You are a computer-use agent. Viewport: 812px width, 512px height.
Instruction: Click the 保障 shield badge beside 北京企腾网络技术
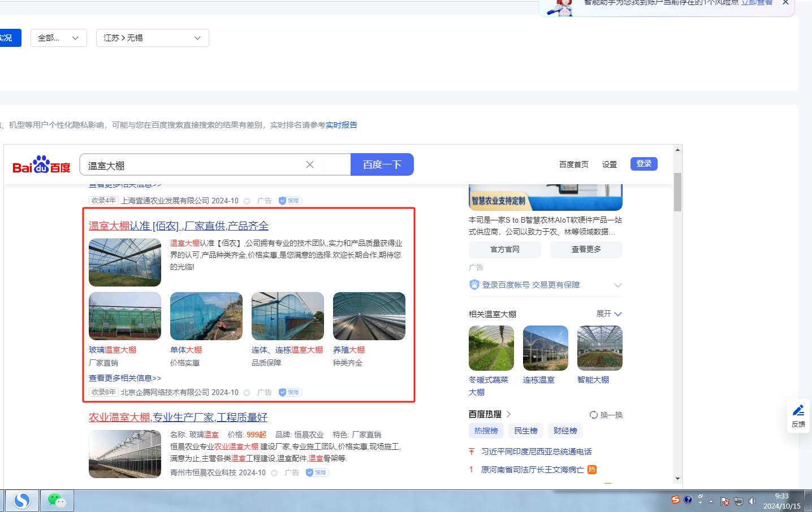coord(291,392)
